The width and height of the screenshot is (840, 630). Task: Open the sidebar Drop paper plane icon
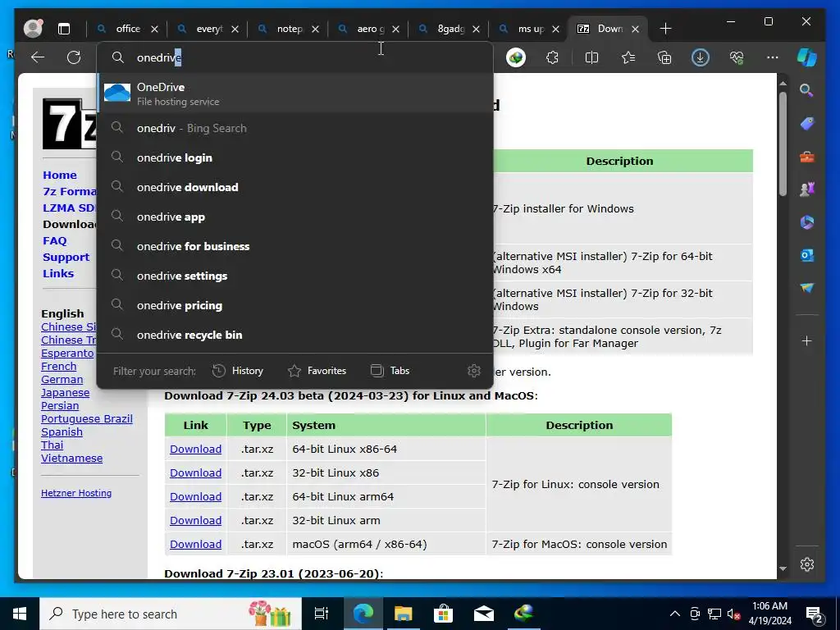coord(807,288)
